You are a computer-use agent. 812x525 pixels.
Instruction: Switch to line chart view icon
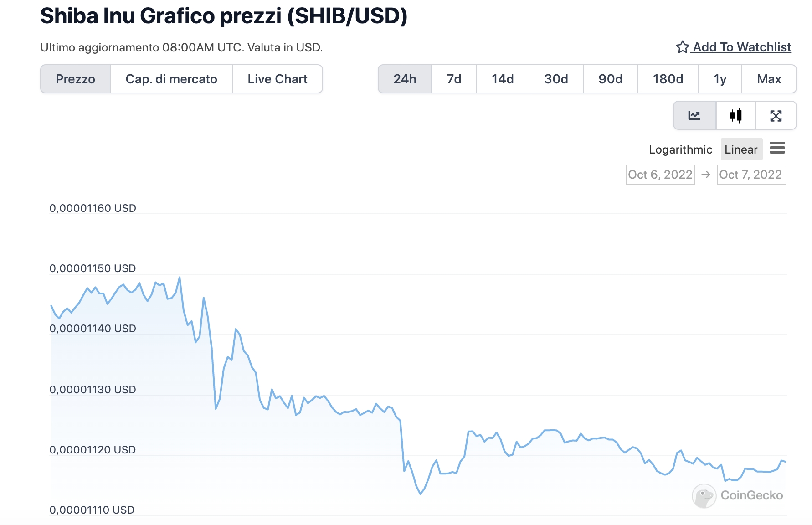pyautogui.click(x=694, y=116)
